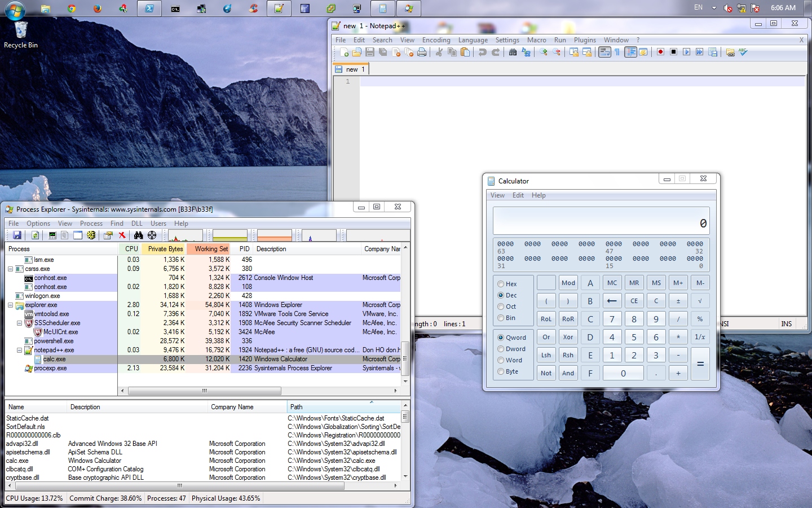This screenshot has width=812, height=508.
Task: Click the Find binoculars icon in Process Explorer
Action: pyautogui.click(x=138, y=235)
